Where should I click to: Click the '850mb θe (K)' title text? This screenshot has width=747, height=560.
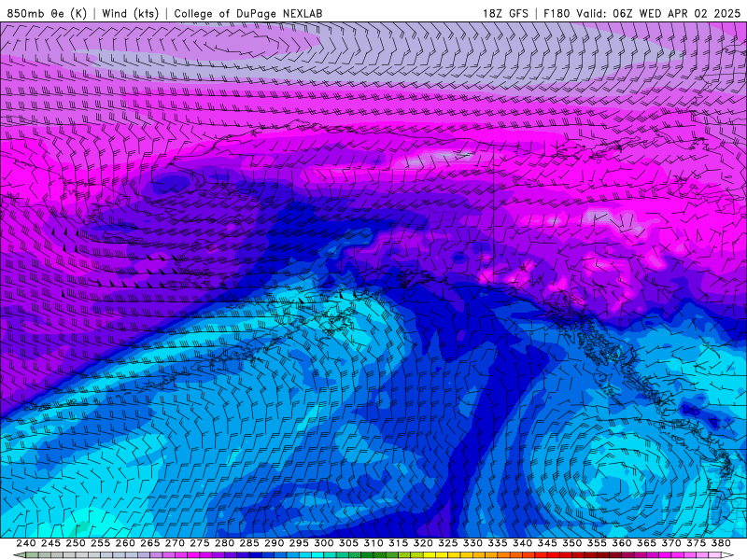(47, 13)
